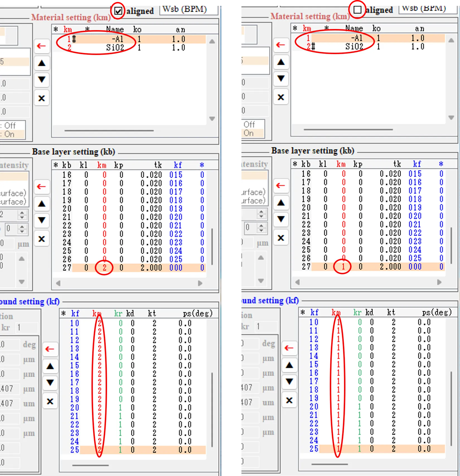The height and width of the screenshot is (476, 460).
Task: Move layer up in right Base layer setting
Action: pos(281,203)
